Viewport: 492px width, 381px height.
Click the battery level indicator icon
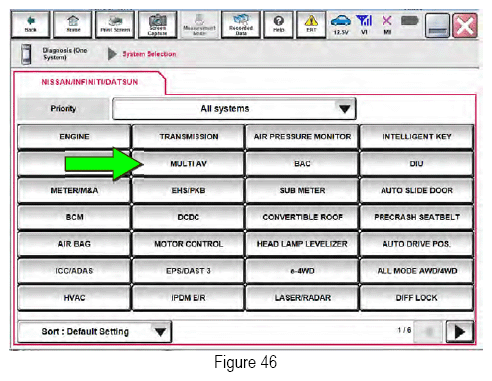click(x=409, y=21)
